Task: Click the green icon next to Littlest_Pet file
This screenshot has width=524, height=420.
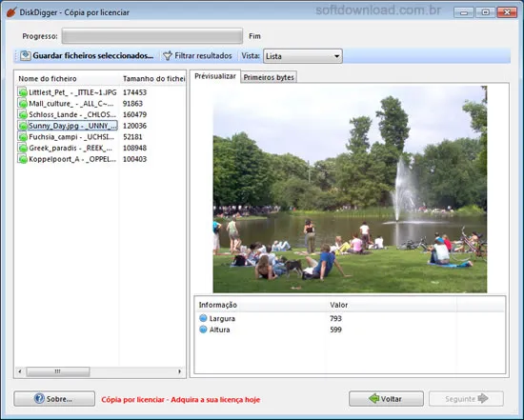Action: point(23,92)
